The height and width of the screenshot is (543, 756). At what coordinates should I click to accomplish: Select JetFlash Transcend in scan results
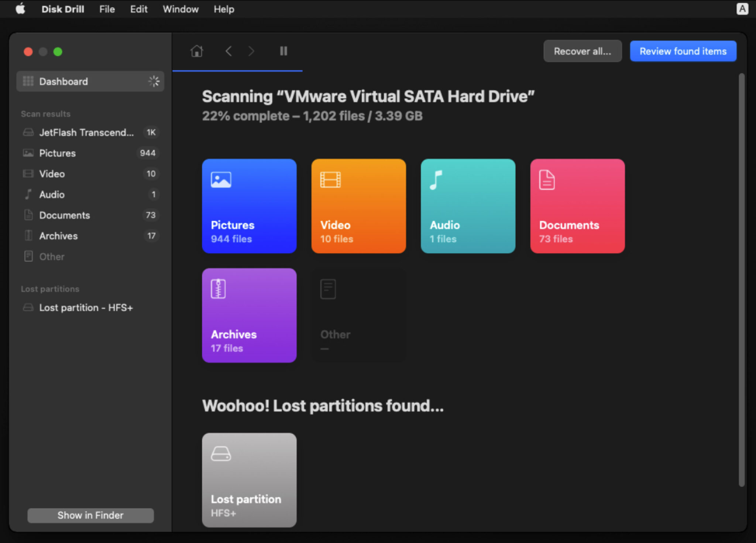(x=86, y=133)
